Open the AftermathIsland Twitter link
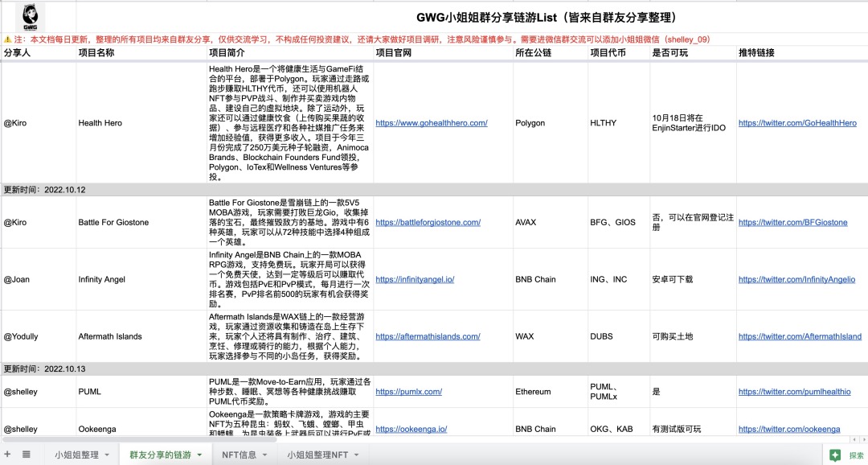868x465 pixels. click(800, 336)
